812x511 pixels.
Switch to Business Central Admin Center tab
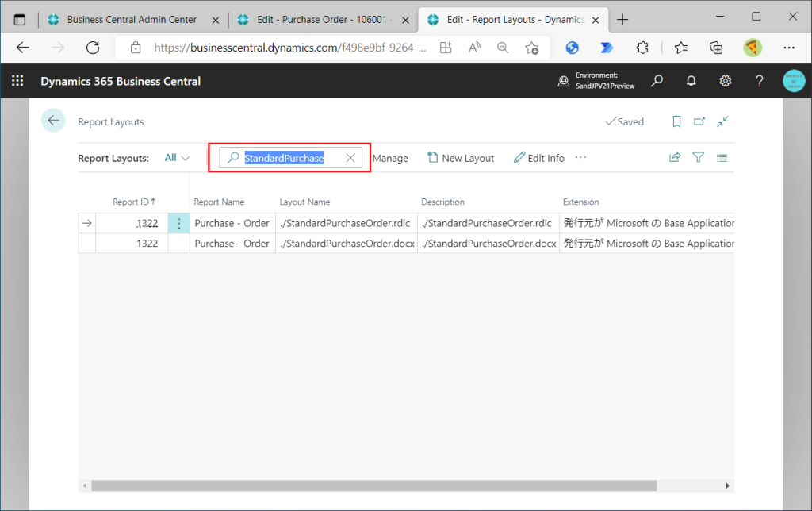pyautogui.click(x=132, y=20)
